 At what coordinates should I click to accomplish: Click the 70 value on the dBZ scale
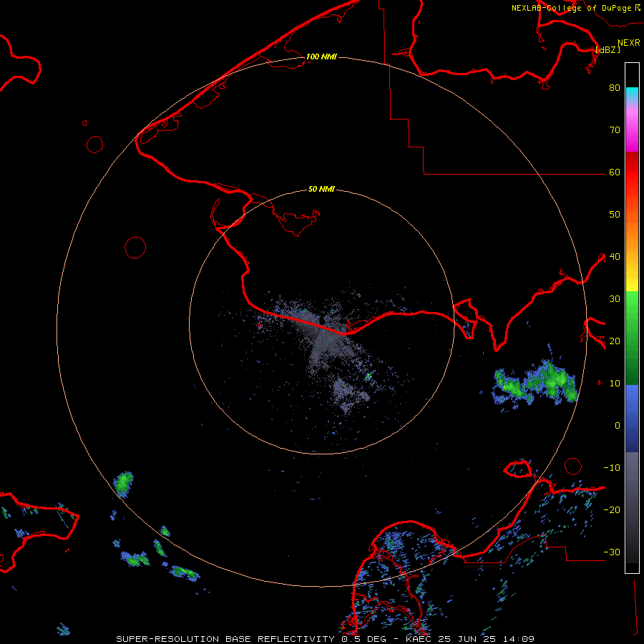pyautogui.click(x=615, y=130)
